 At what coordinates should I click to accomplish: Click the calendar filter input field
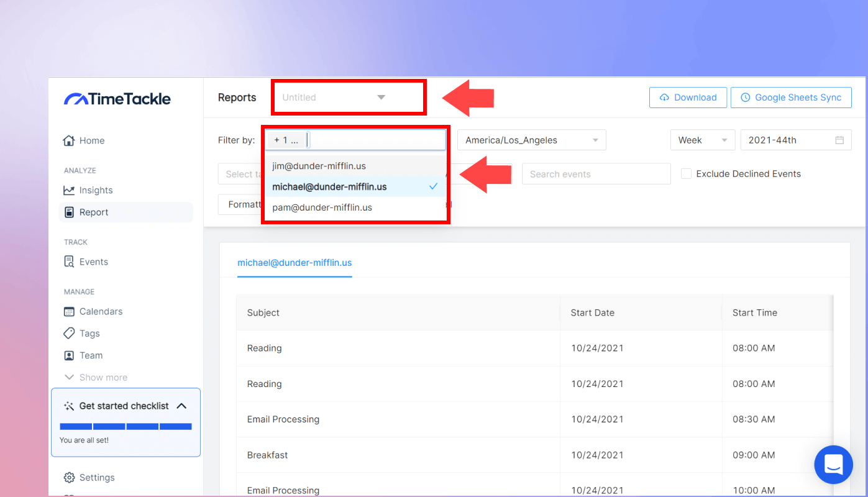(x=355, y=140)
